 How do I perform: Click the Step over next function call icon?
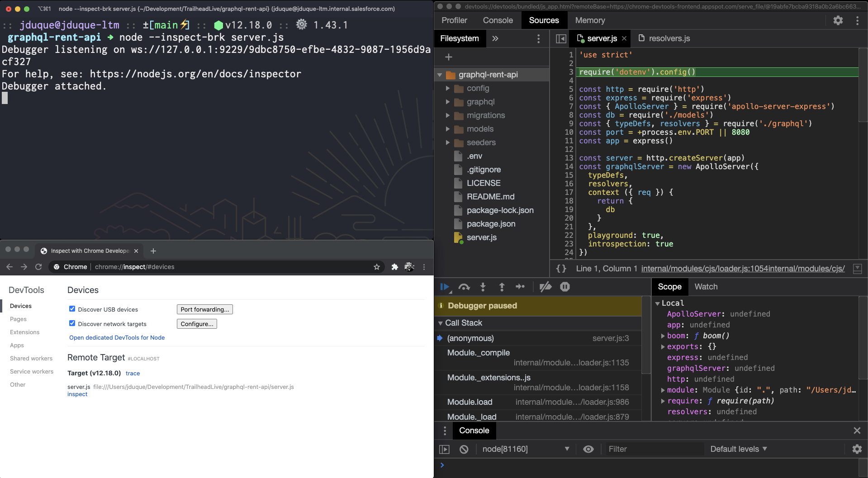click(464, 287)
